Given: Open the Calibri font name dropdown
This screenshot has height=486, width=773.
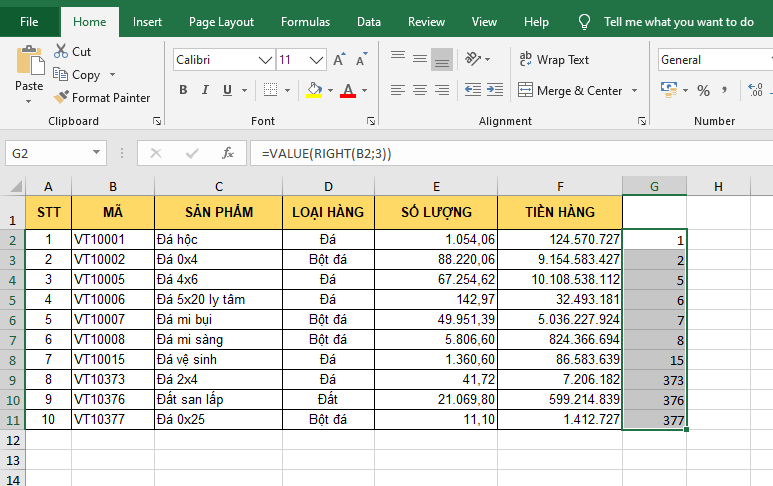Looking at the screenshot, I should coord(266,60).
